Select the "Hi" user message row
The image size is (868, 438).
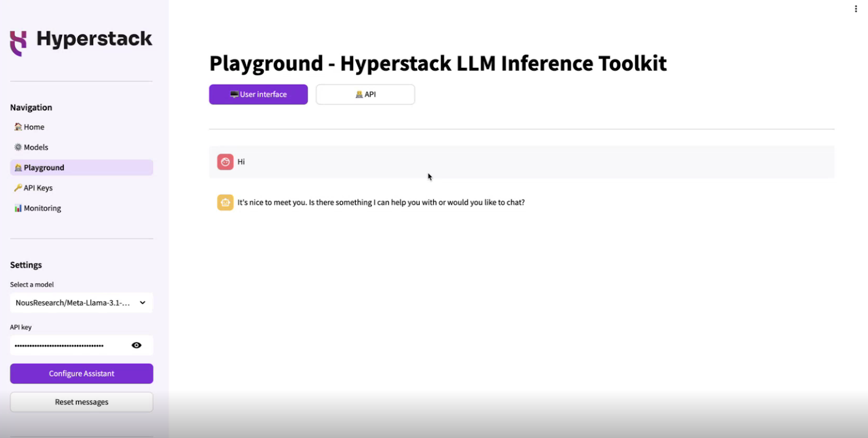point(521,162)
